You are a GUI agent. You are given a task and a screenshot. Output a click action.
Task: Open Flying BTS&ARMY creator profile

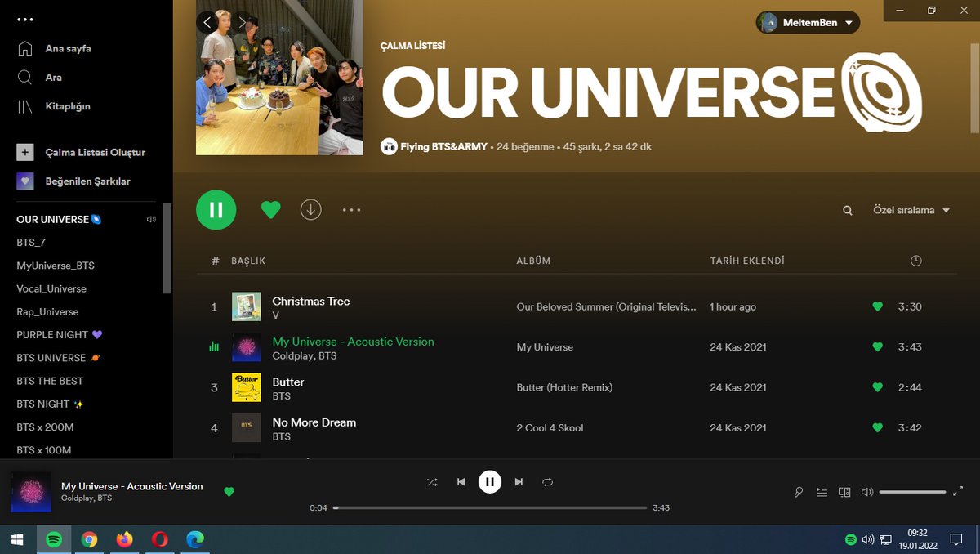(x=443, y=147)
